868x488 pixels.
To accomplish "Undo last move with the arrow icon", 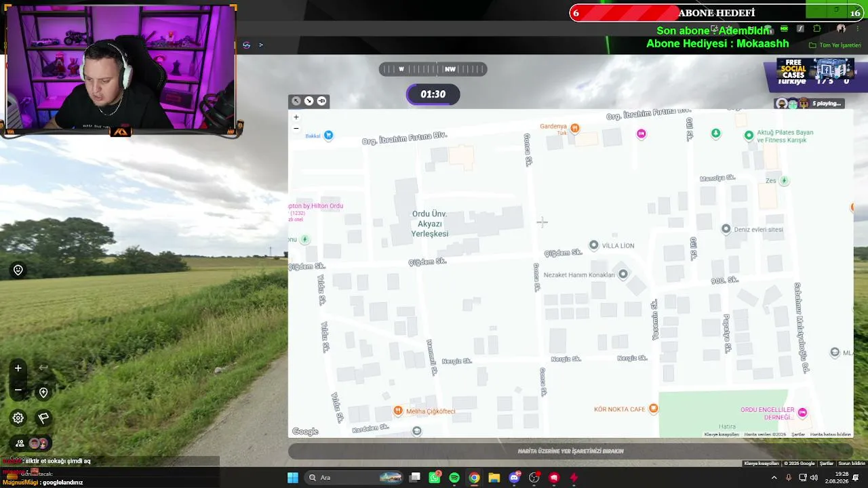I will point(43,368).
